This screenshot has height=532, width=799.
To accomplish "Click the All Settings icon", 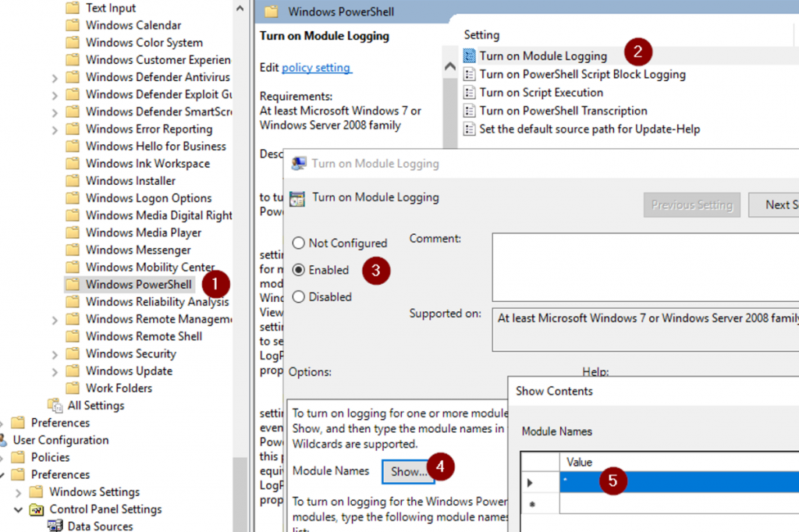I will point(55,406).
